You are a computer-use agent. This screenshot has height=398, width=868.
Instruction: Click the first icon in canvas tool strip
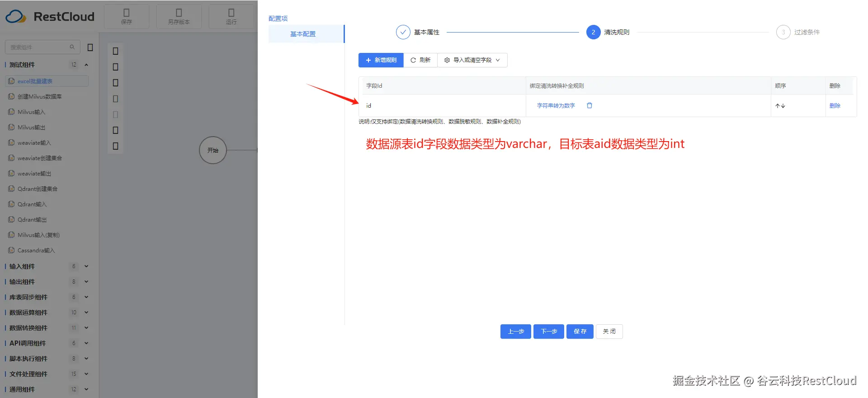coord(116,51)
